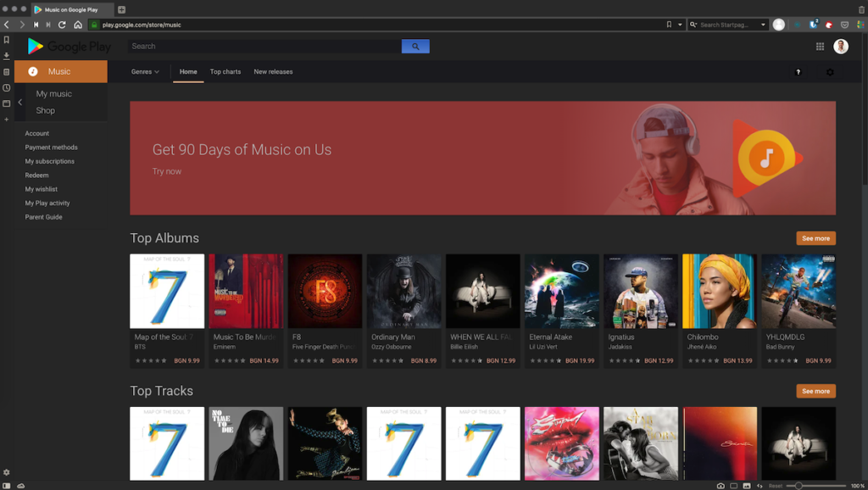
Task: Open the Play Music settings gear
Action: point(830,73)
